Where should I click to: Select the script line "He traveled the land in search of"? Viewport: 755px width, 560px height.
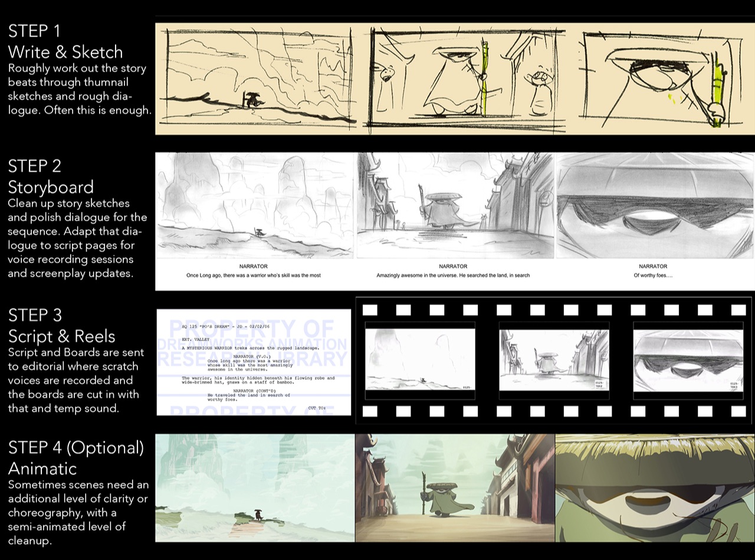tap(249, 398)
